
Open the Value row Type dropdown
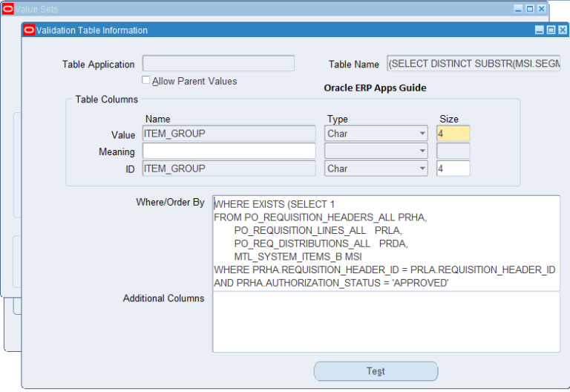tap(422, 134)
